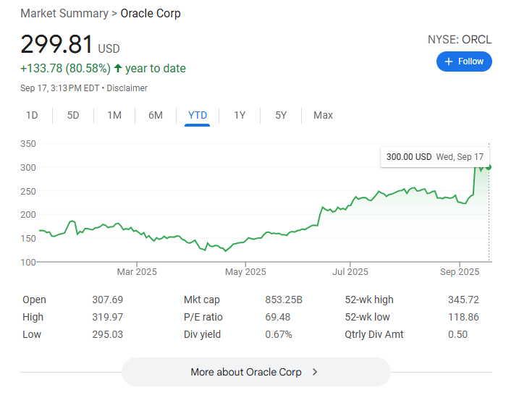Click the Open value 307.69
This screenshot has height=403, width=532.
pyautogui.click(x=108, y=300)
